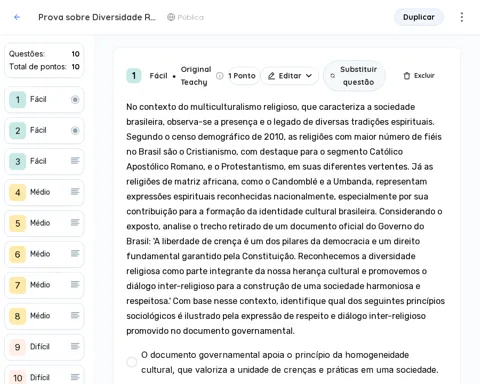Screen dimensions: 480x384
Task: Open question 7 Médio in sidebar
Action: click(44, 285)
